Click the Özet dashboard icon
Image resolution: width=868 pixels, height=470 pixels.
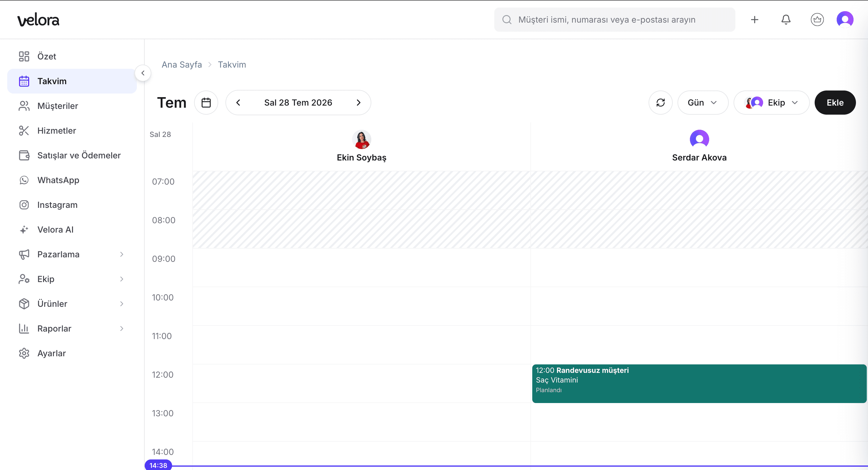(x=24, y=56)
